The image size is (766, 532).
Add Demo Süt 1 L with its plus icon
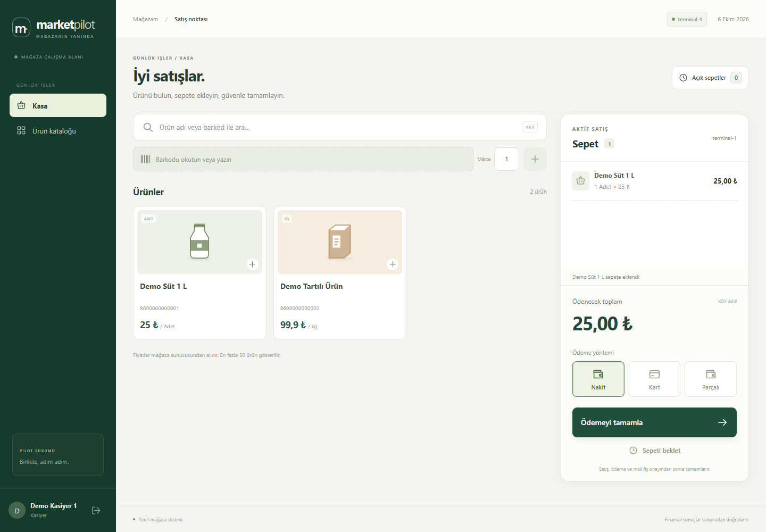pyautogui.click(x=253, y=264)
